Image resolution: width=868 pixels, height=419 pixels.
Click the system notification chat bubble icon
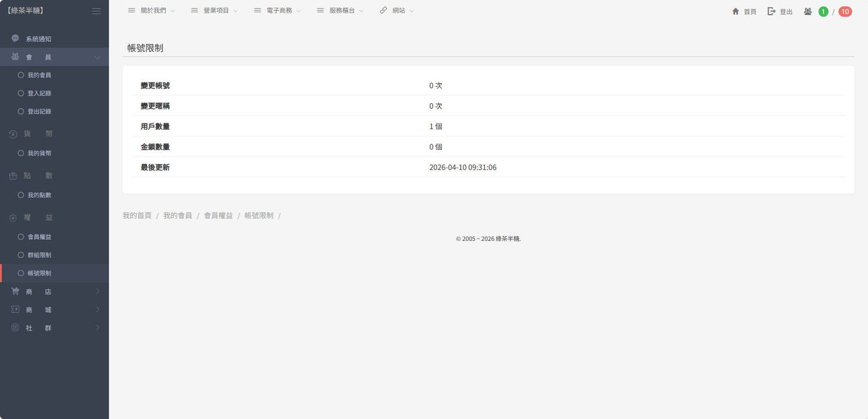pos(15,38)
